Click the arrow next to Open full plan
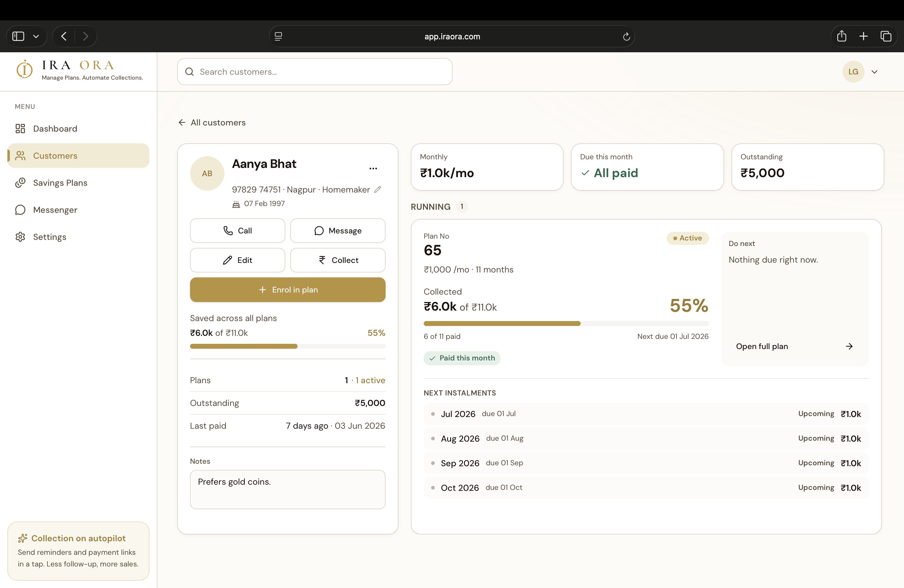 pyautogui.click(x=849, y=346)
